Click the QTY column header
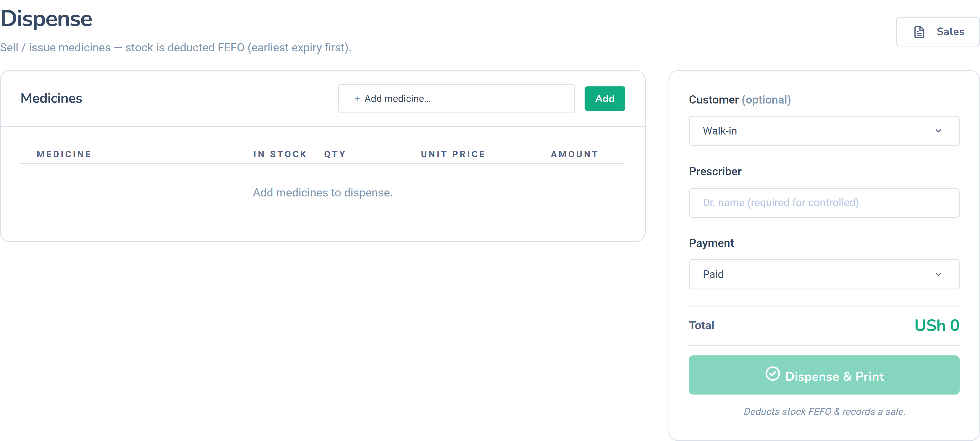This screenshot has width=980, height=441. click(x=335, y=154)
